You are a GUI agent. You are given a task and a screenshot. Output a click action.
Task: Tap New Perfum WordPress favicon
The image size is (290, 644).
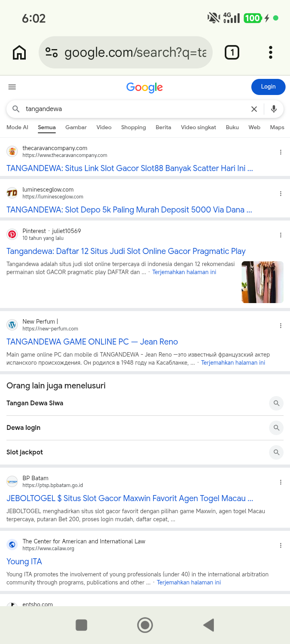[12, 325]
